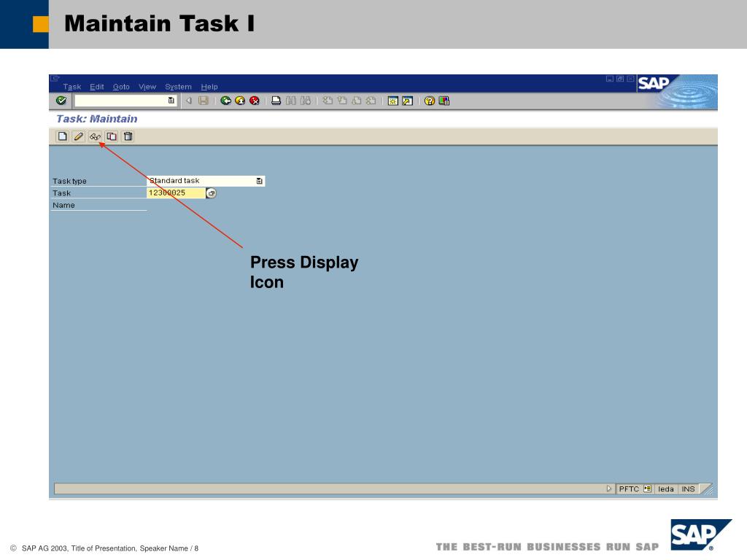Collapse the command field with the small triangle
This screenshot has width=747, height=560.
189,101
